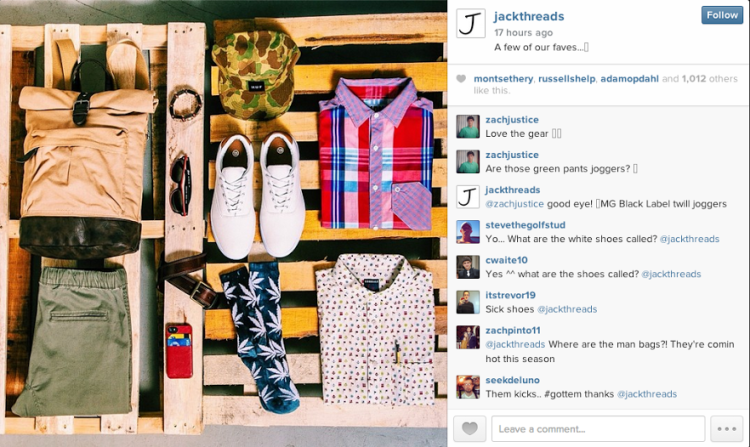The width and height of the screenshot is (750, 447).
Task: Open stevethegolfstud's avatar thumbnail
Action: [468, 232]
